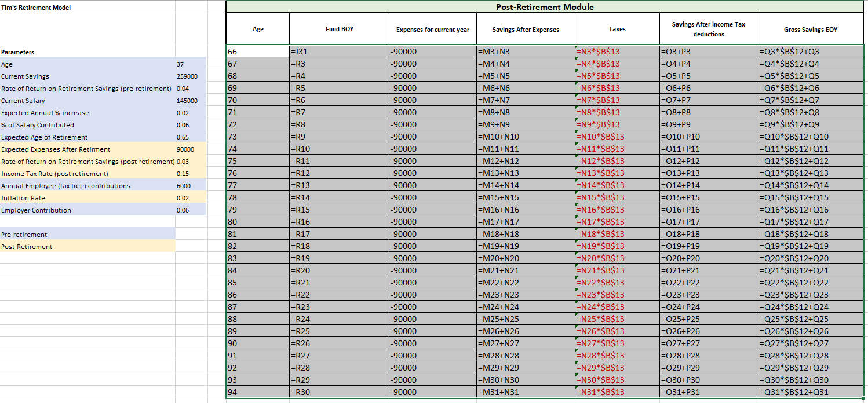Click the Parameters label cell
868x403 pixels.
87,52
